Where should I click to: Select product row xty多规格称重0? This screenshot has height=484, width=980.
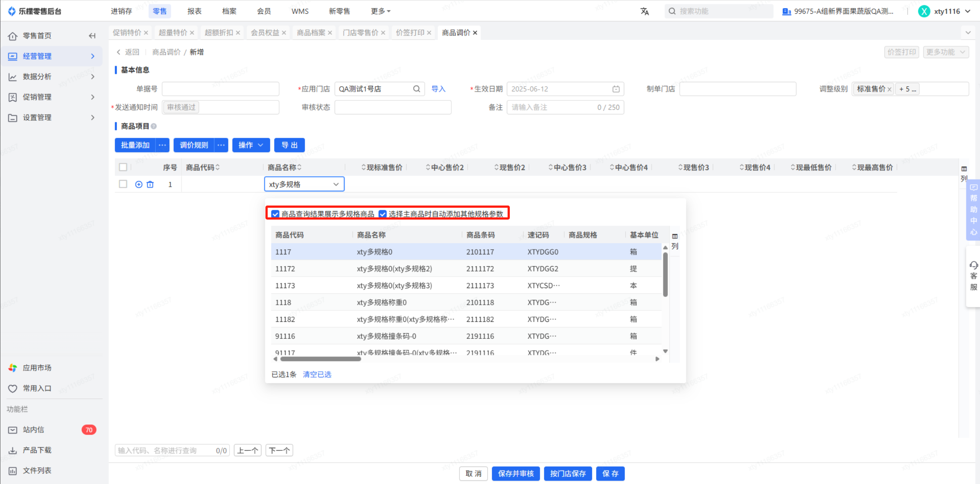[x=466, y=303]
